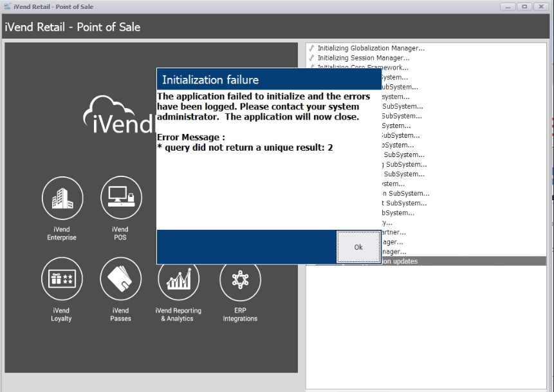
Task: Click the iVend Passes wallet icon
Action: 120,279
